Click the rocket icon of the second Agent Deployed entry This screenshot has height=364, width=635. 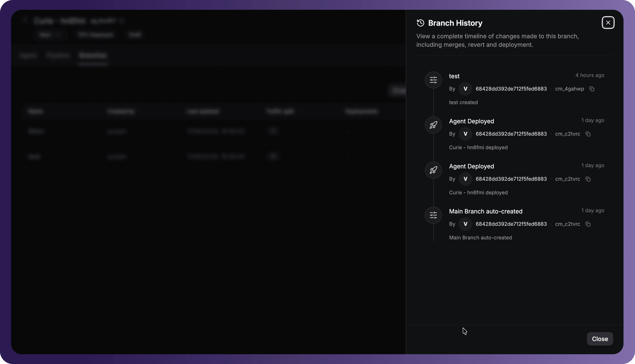pos(433,170)
